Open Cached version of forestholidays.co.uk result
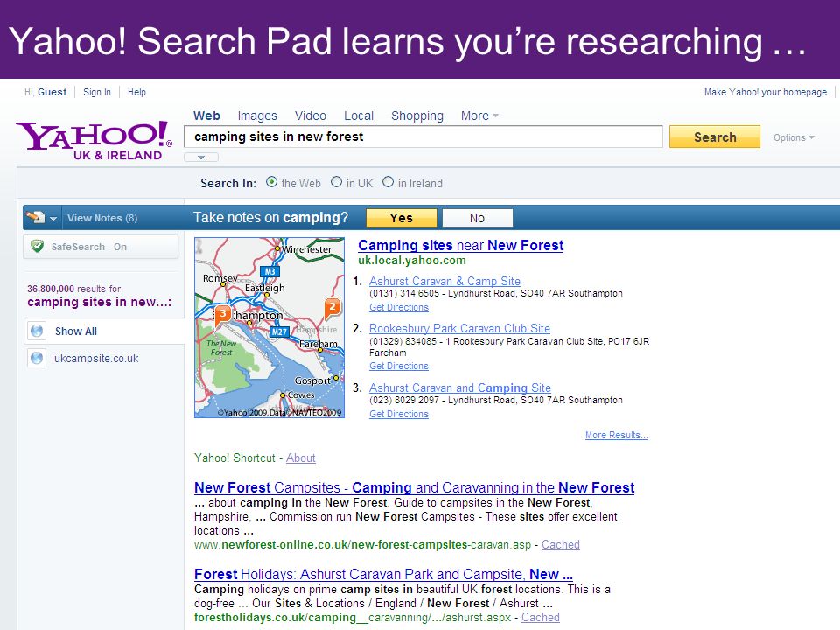The width and height of the screenshot is (840, 630). pyautogui.click(x=541, y=617)
